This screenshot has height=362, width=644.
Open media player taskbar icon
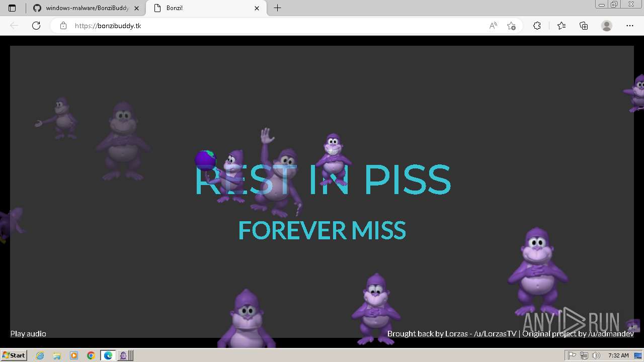74,355
